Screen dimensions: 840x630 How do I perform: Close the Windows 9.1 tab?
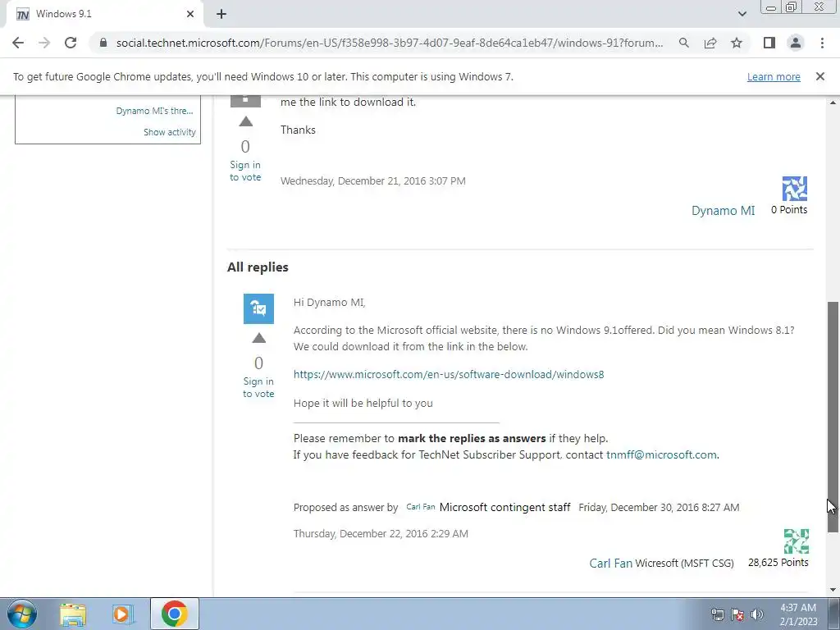[190, 14]
